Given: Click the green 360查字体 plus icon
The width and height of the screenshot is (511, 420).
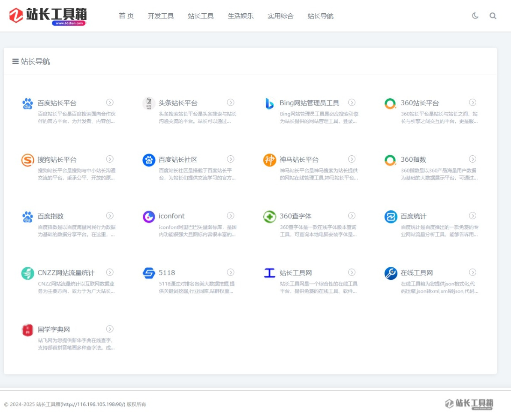Looking at the screenshot, I should tap(270, 217).
